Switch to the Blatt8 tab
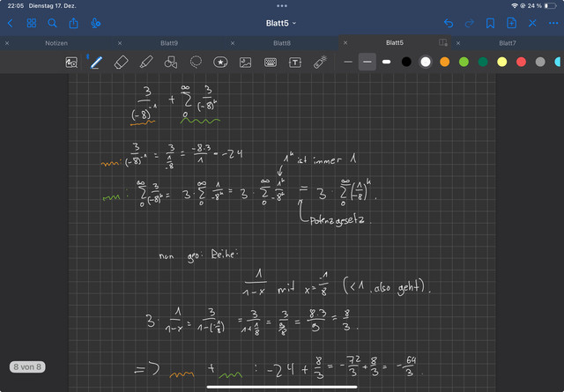Screen dimensions: 564x392 282,43
